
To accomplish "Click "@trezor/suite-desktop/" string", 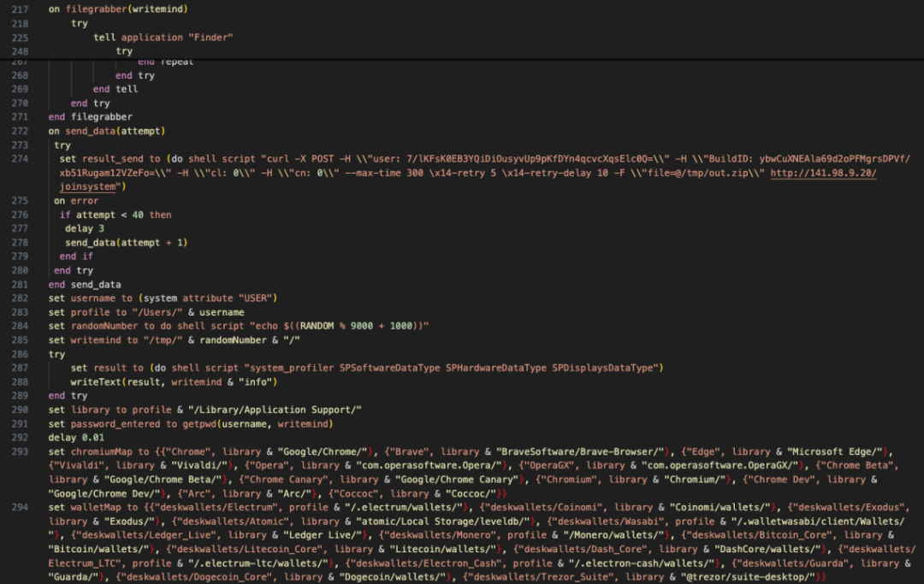I will click(x=748, y=577).
